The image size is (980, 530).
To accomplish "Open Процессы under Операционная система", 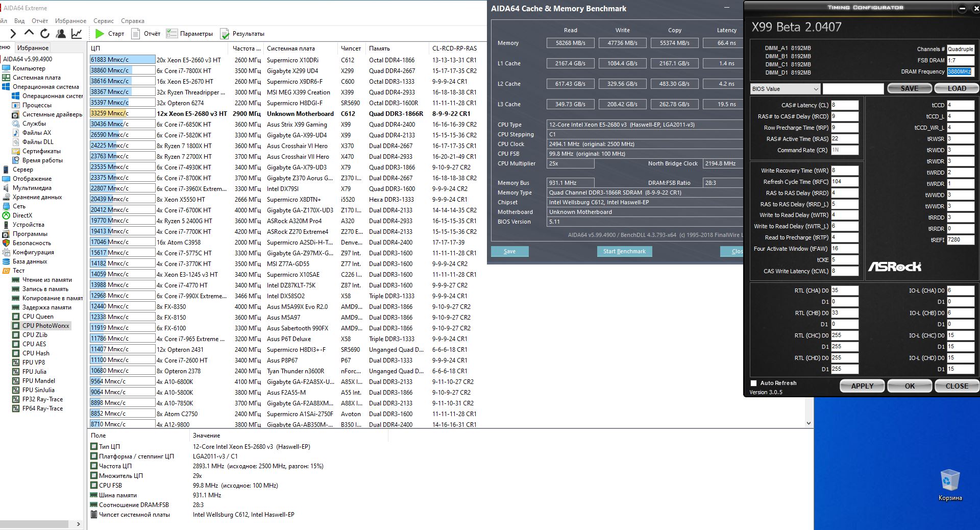I will click(x=37, y=105).
